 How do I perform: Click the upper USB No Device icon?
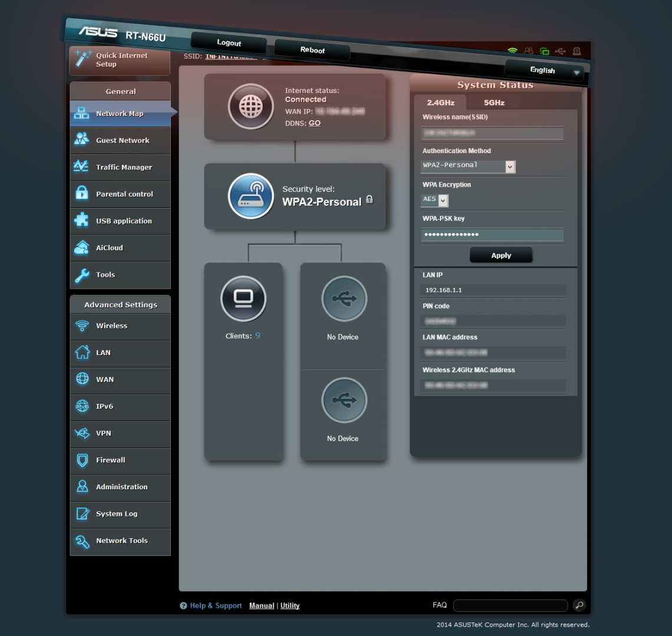[344, 299]
